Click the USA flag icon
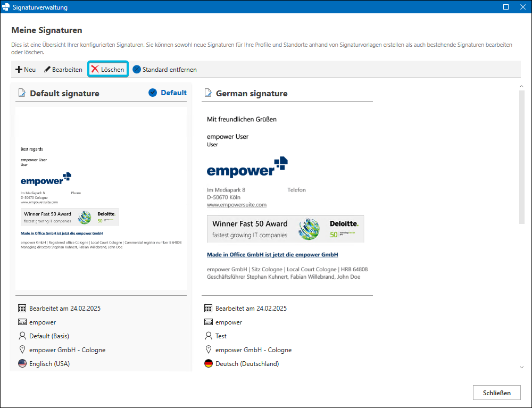This screenshot has height=408, width=532. pyautogui.click(x=22, y=363)
